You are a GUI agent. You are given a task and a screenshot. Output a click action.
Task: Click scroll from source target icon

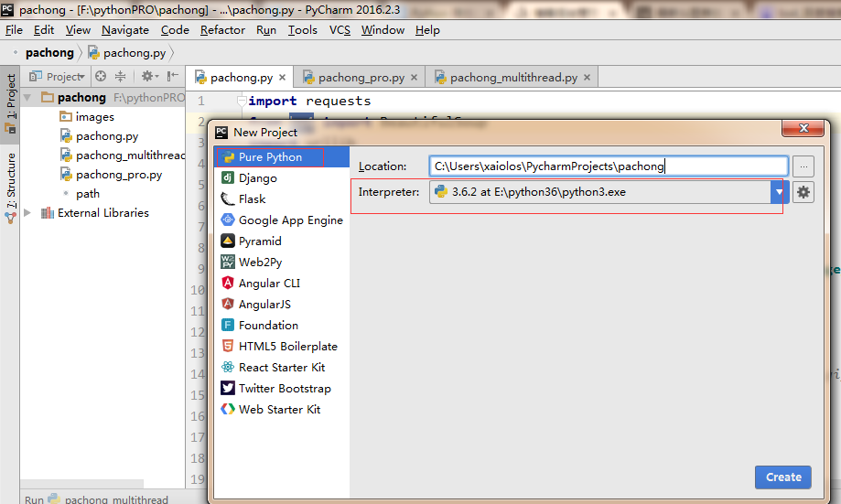101,76
